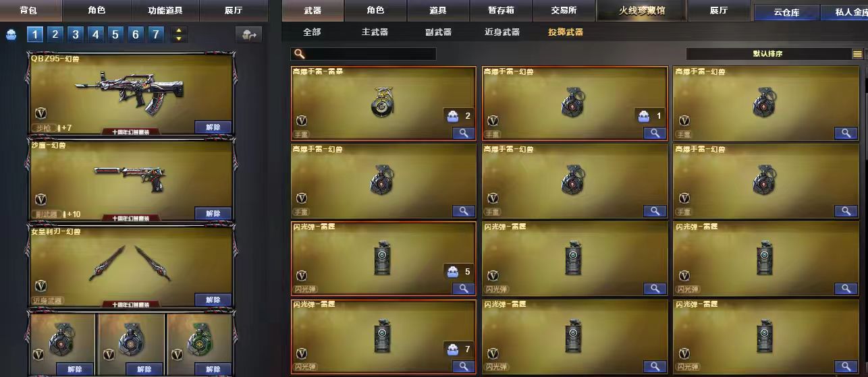868x377 pixels.
Task: Click magnifier on last-row 闪光弹-雷霆 showing 7
Action: 463,366
